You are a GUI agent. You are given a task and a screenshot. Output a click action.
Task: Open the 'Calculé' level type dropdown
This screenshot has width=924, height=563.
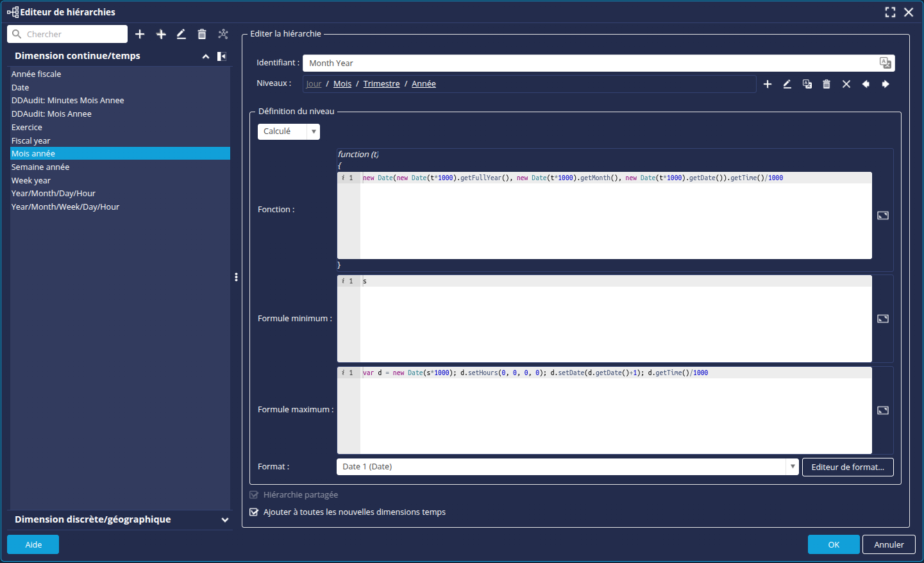(314, 131)
